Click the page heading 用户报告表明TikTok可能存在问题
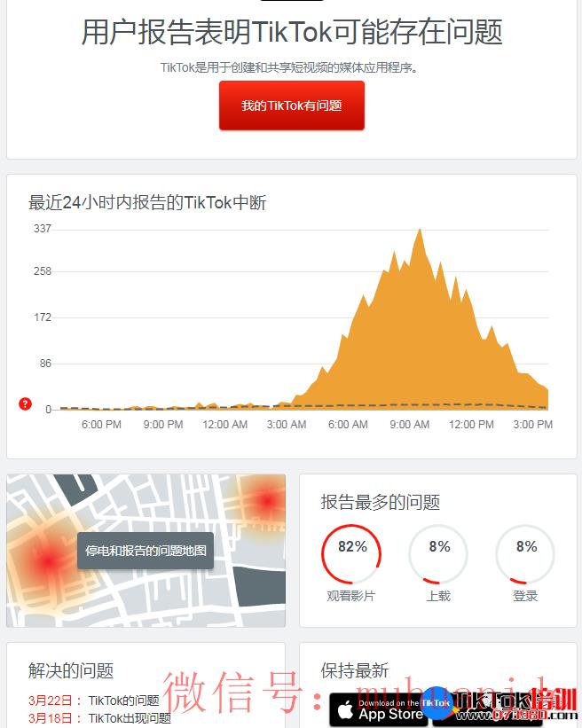Viewport: 582px width, 728px height. (x=292, y=32)
